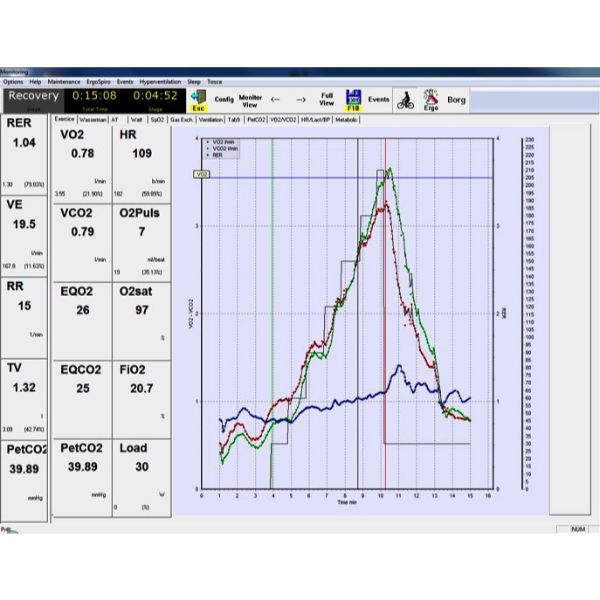Switch to the Wasserman tab

[x=93, y=120]
